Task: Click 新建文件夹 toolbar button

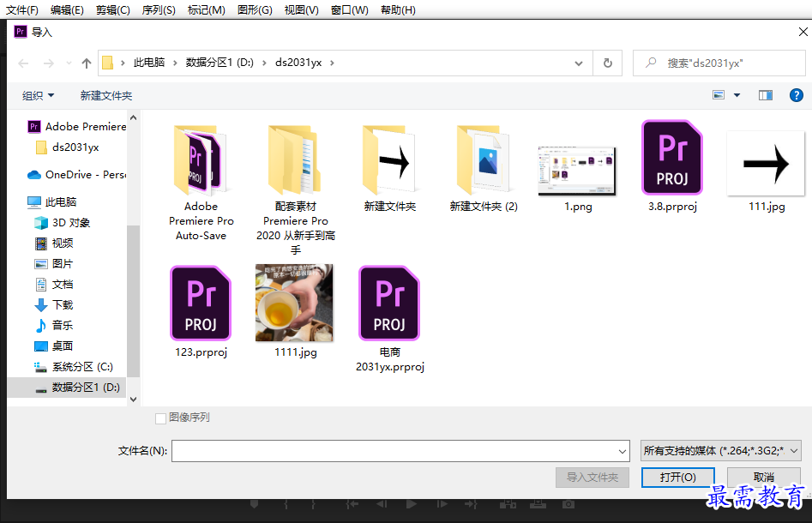Action: (106, 95)
